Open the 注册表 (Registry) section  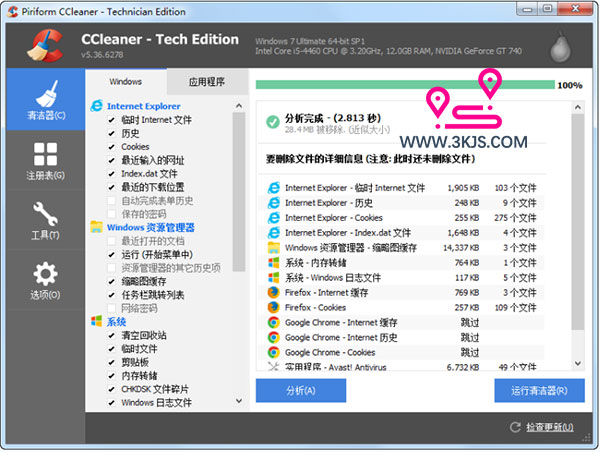coord(46,161)
